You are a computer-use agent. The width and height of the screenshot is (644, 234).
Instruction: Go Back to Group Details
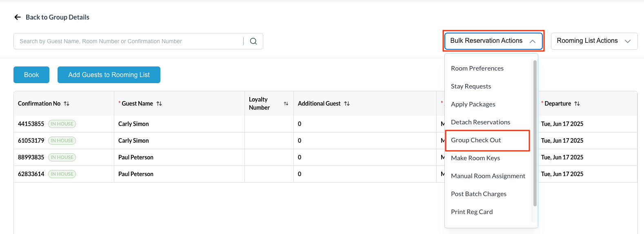[57, 17]
